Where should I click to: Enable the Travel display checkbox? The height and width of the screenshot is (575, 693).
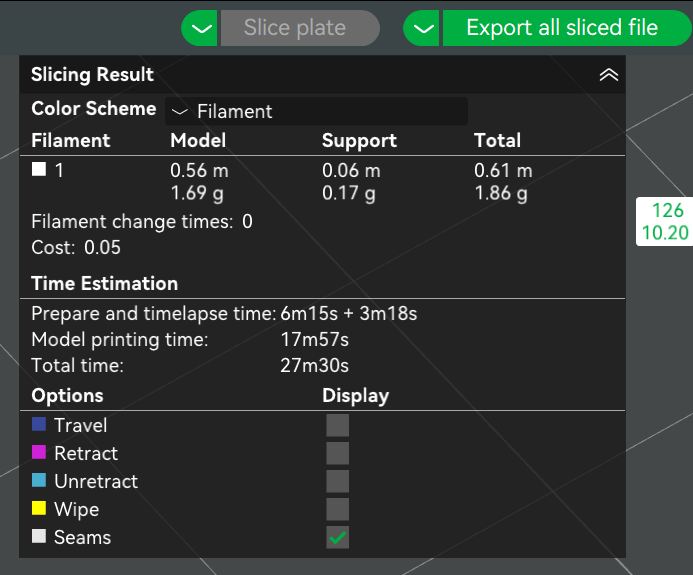338,425
